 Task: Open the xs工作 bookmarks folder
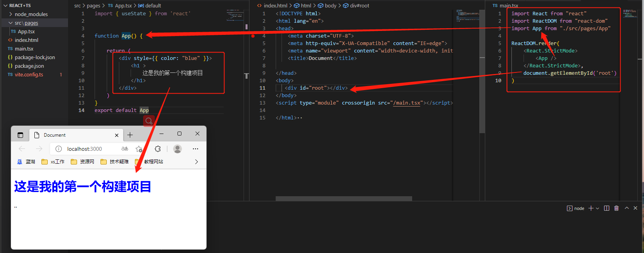point(53,162)
